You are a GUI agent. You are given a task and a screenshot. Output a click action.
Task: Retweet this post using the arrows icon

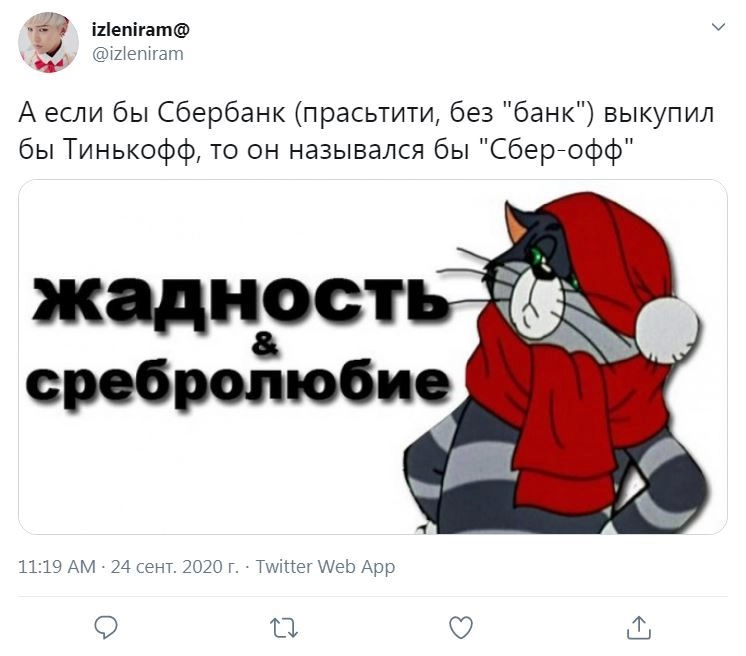[284, 628]
